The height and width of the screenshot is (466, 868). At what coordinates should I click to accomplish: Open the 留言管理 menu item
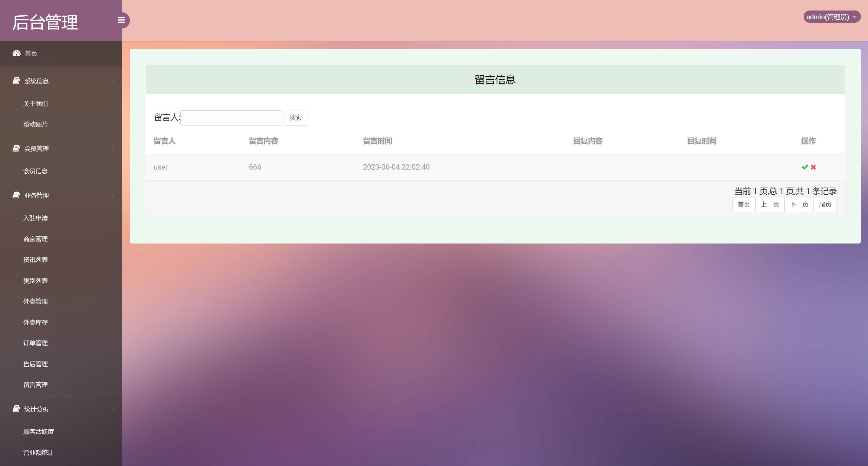coord(35,385)
